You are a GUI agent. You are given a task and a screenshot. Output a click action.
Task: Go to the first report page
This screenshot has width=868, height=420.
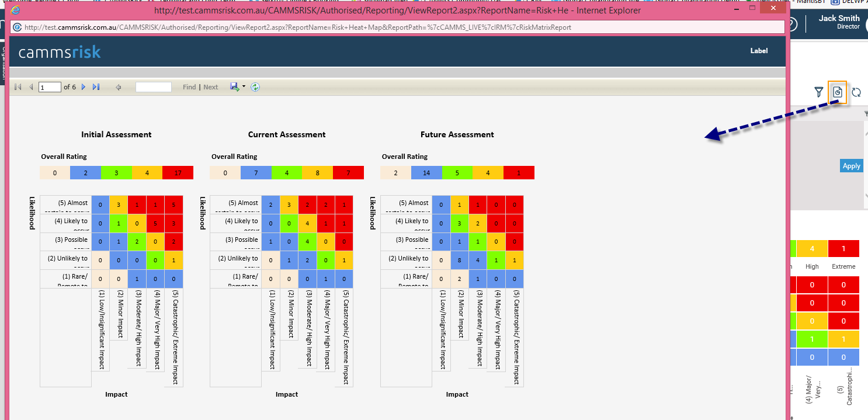tap(18, 87)
